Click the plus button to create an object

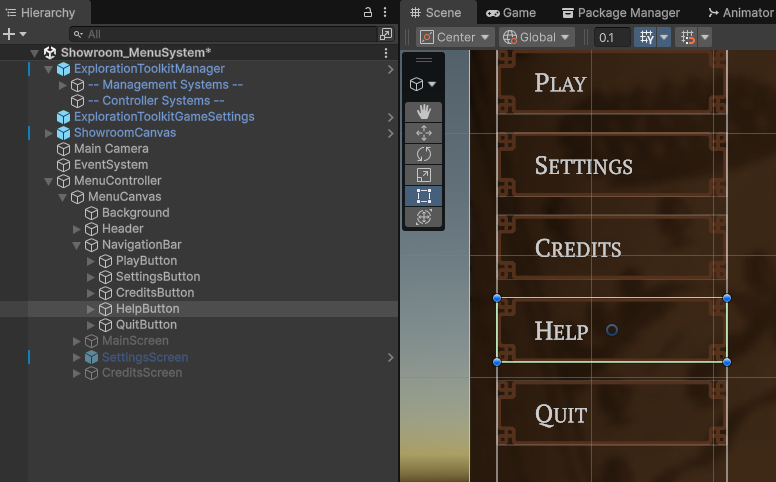(9, 34)
